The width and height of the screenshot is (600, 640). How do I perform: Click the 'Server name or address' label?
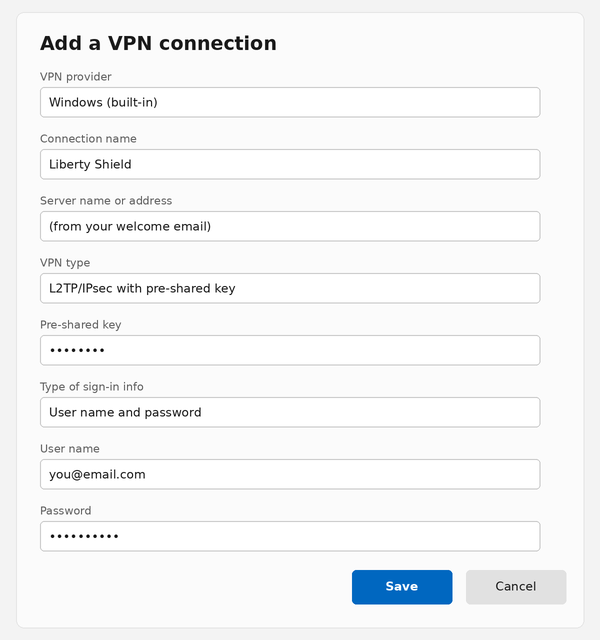click(x=106, y=201)
